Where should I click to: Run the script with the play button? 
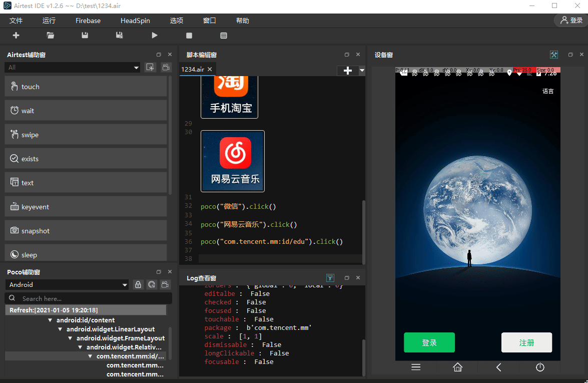[x=155, y=35]
